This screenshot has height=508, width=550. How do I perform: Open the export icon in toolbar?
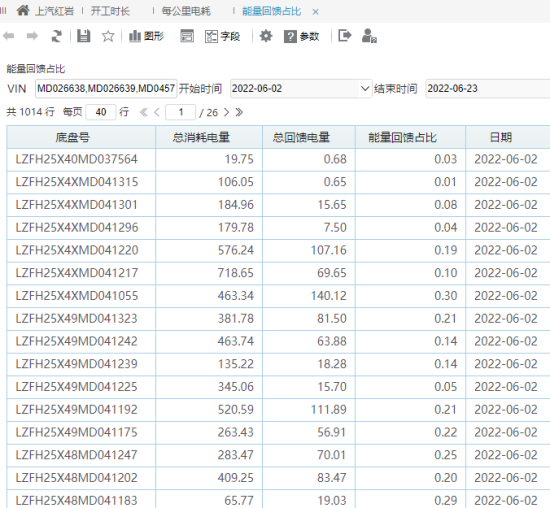(x=344, y=35)
